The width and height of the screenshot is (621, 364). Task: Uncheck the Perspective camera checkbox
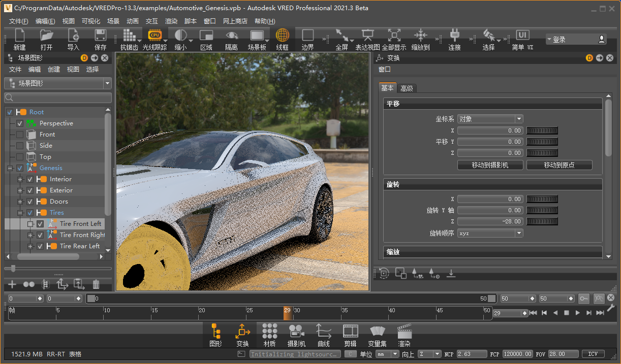click(20, 123)
